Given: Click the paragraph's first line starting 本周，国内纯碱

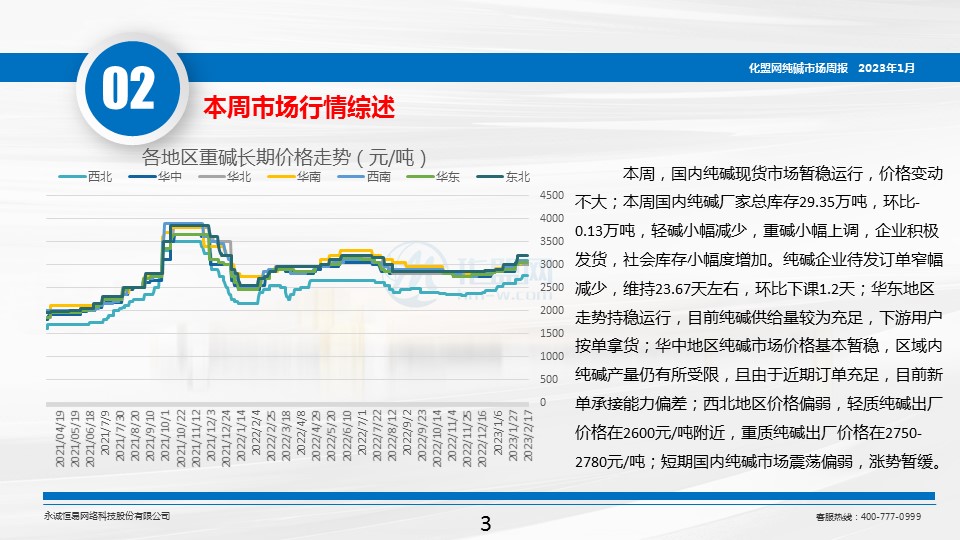Looking at the screenshot, I should pyautogui.click(x=782, y=172).
